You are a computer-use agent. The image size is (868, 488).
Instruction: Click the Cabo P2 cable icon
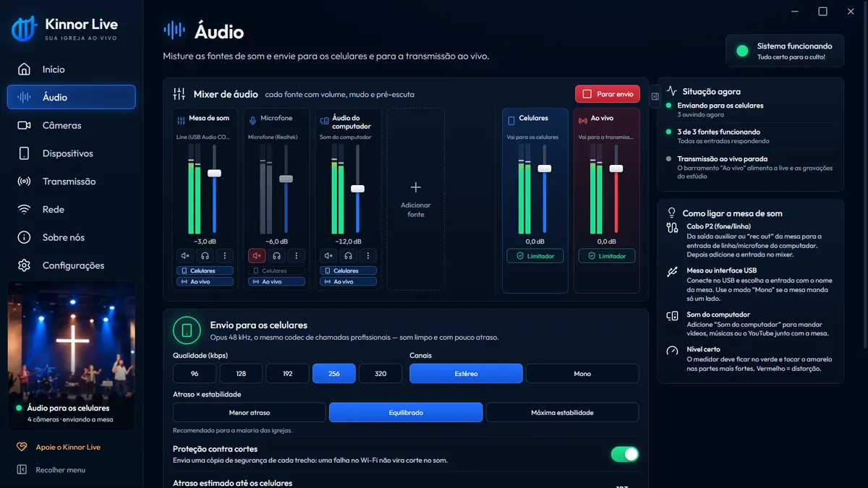(x=672, y=228)
